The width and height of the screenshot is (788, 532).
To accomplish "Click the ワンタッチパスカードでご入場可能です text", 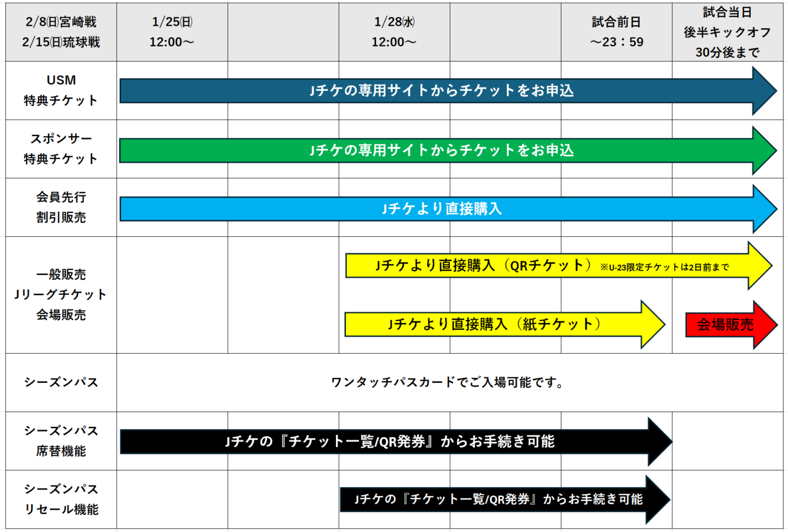I will (x=448, y=382).
